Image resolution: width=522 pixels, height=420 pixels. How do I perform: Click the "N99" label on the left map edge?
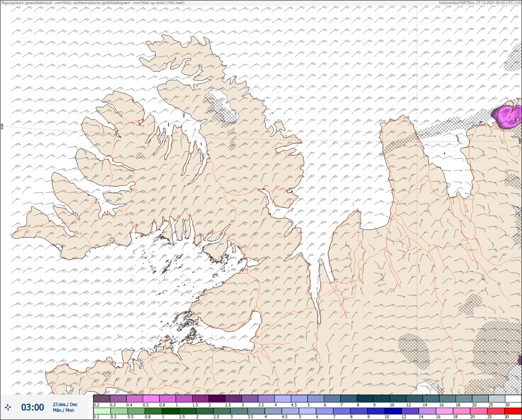pyautogui.click(x=2, y=126)
